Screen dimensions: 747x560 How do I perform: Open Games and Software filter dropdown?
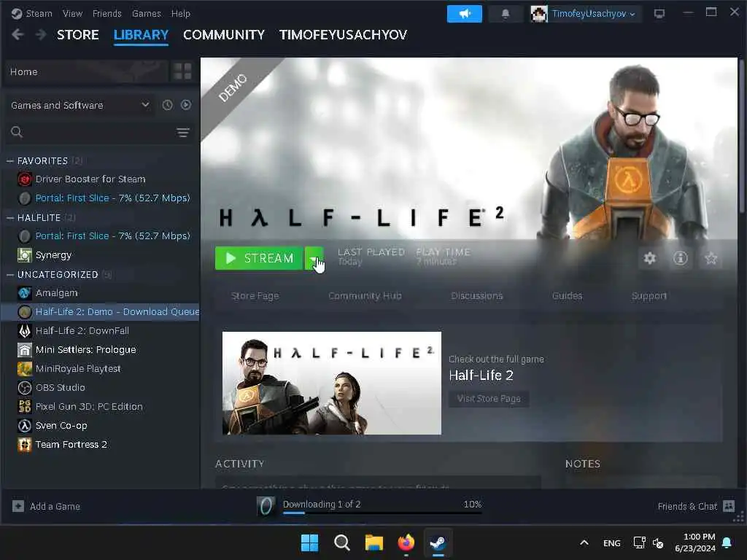point(80,105)
